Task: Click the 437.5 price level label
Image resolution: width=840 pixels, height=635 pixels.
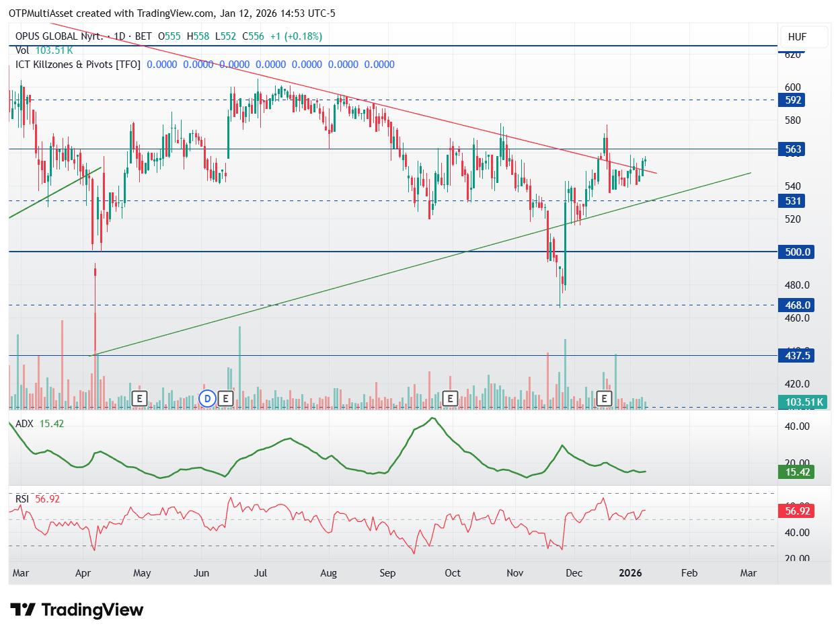Action: coord(796,356)
